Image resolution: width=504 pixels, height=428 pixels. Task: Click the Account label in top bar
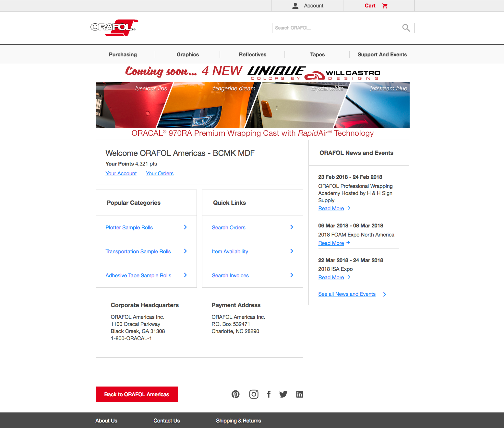[314, 6]
